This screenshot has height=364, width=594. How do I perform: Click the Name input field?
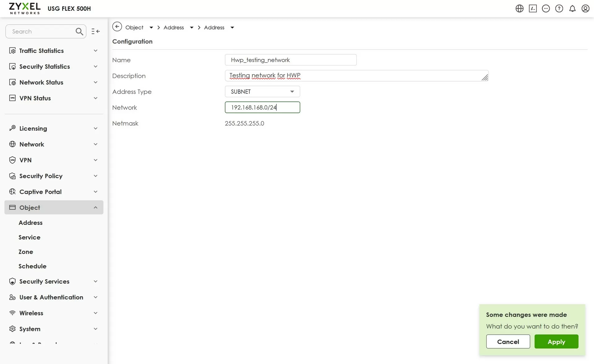(291, 60)
